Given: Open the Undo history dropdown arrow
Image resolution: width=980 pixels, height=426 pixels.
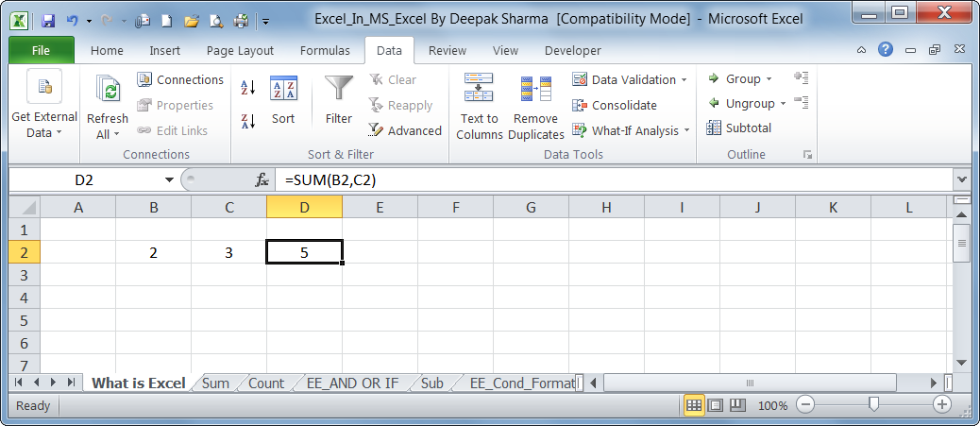Looking at the screenshot, I should point(89,22).
